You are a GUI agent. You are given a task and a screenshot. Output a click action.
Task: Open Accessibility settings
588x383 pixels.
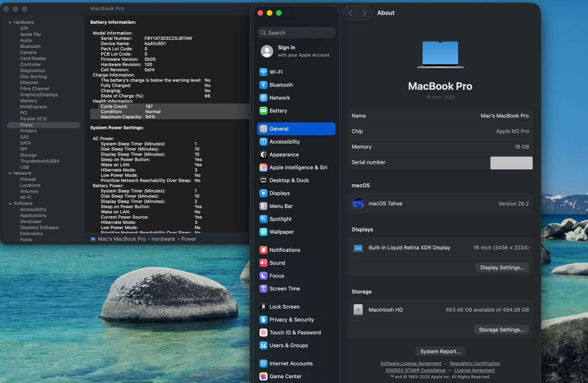[284, 142]
